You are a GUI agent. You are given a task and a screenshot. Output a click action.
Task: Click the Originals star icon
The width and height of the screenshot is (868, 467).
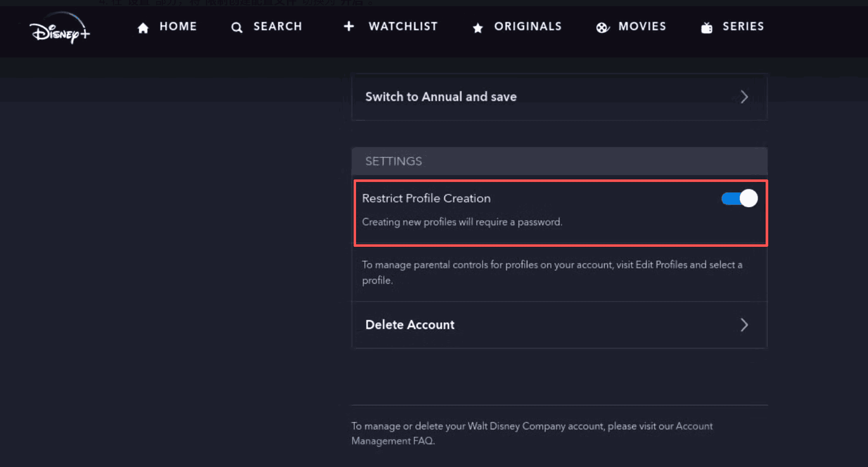(x=478, y=28)
